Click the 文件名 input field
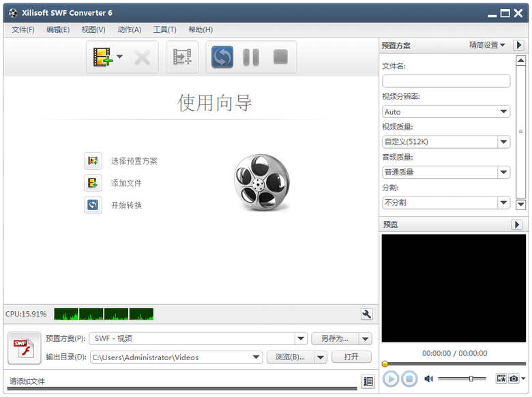This screenshot has height=397, width=532. pyautogui.click(x=446, y=81)
